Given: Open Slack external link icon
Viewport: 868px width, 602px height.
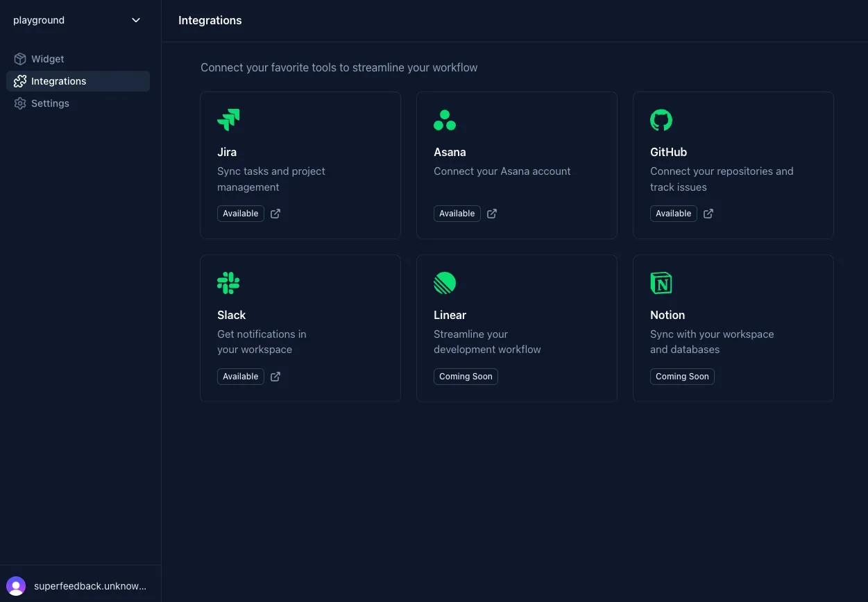Looking at the screenshot, I should pos(275,377).
